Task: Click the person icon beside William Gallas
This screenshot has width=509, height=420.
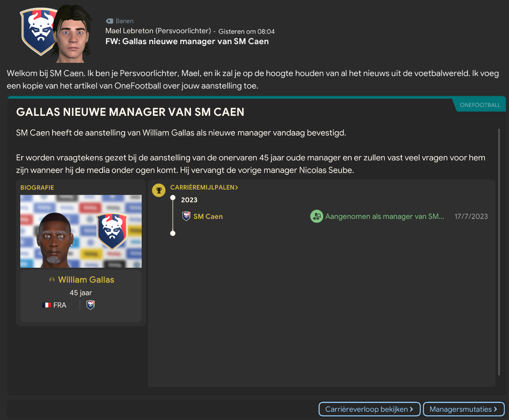Action: coord(52,280)
